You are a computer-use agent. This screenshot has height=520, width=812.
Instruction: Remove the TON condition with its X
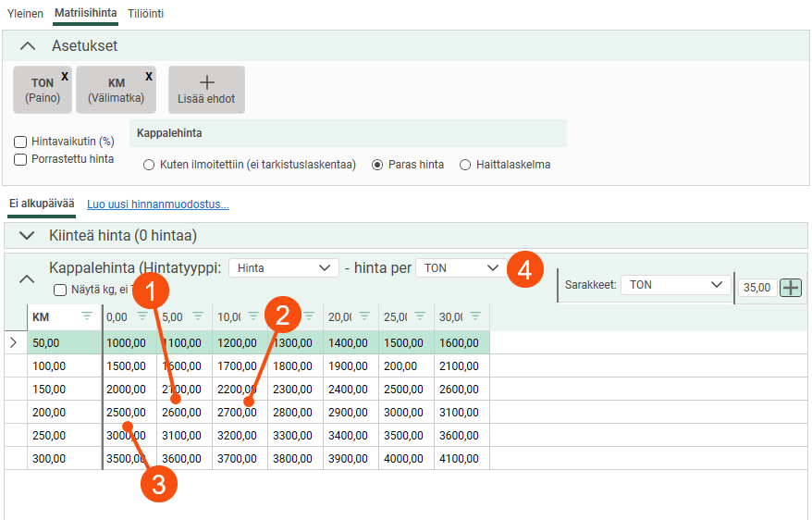65,76
